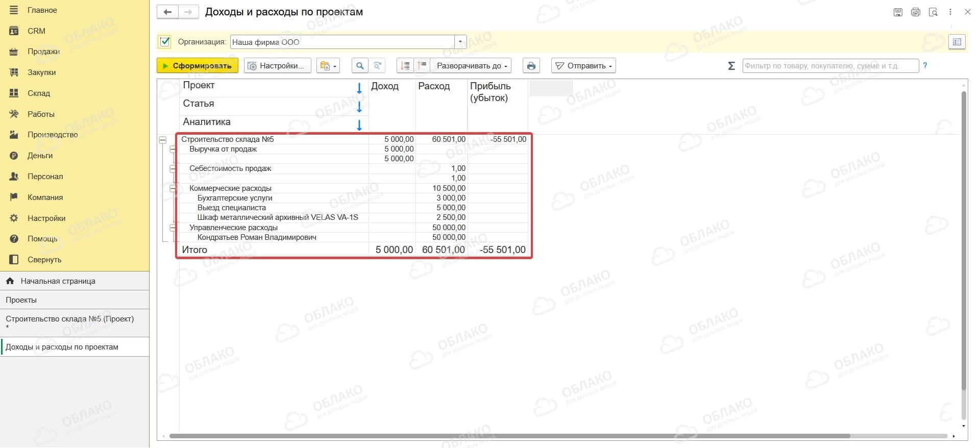Go back with the left arrow button
The width and height of the screenshot is (980, 448).
point(167,12)
